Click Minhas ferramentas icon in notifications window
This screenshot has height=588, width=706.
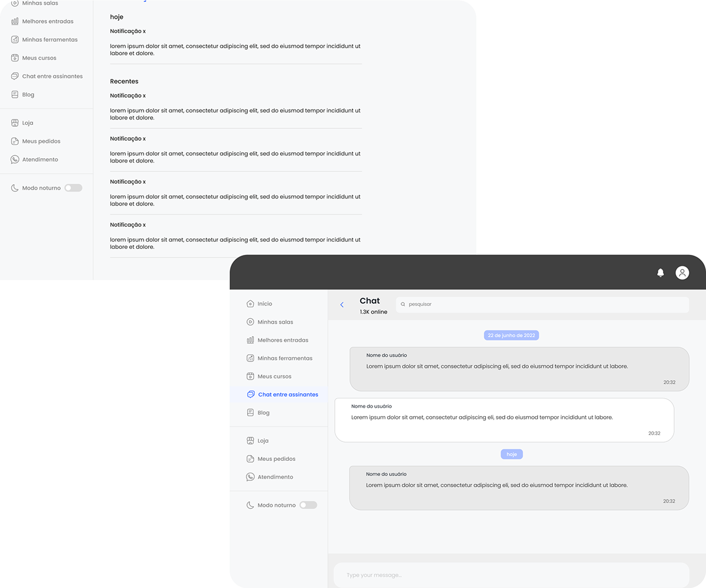click(15, 39)
